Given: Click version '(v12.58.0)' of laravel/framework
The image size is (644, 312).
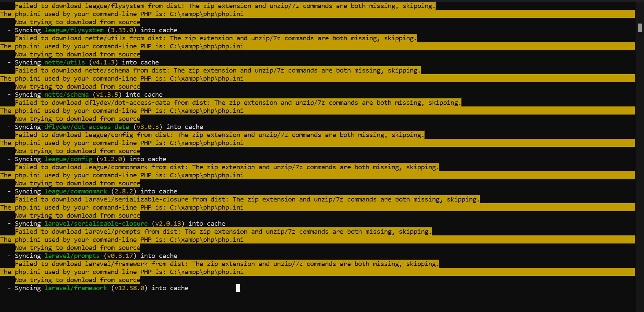Looking at the screenshot, I should click(x=130, y=288).
